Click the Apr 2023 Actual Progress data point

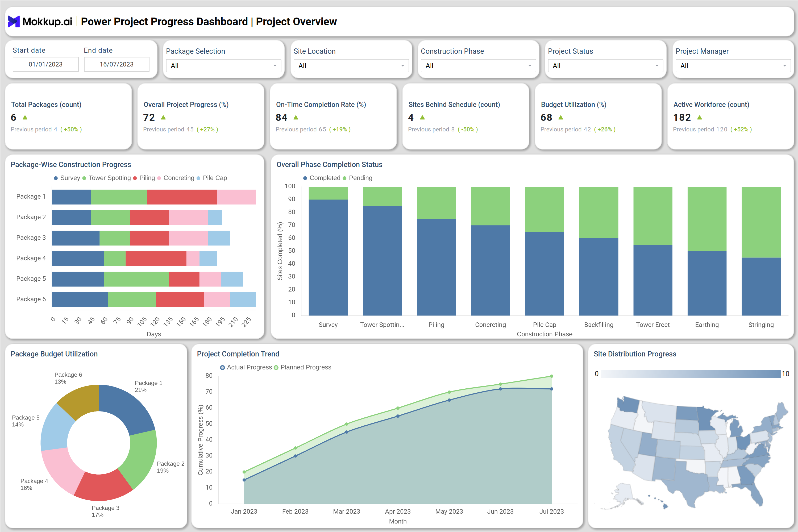398,416
